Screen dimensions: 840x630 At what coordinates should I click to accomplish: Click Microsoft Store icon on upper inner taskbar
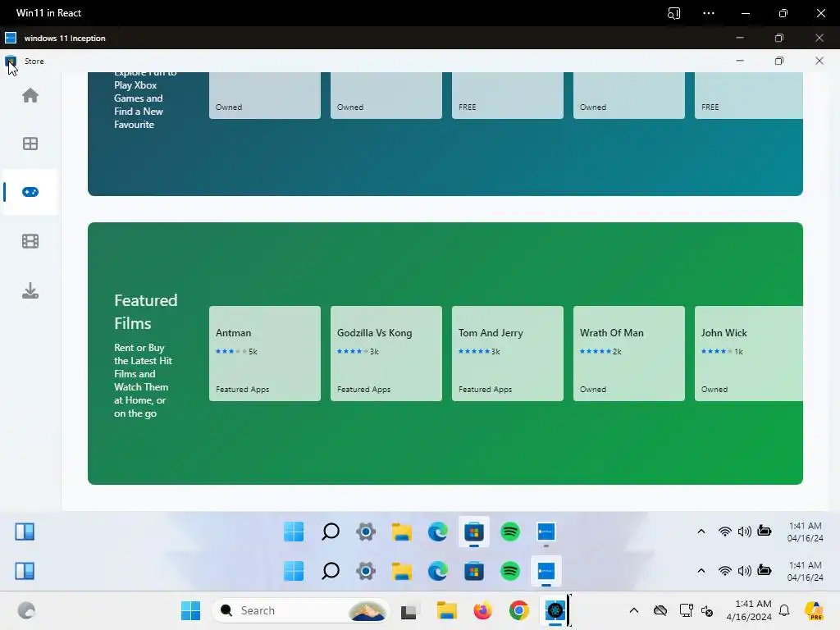(473, 532)
